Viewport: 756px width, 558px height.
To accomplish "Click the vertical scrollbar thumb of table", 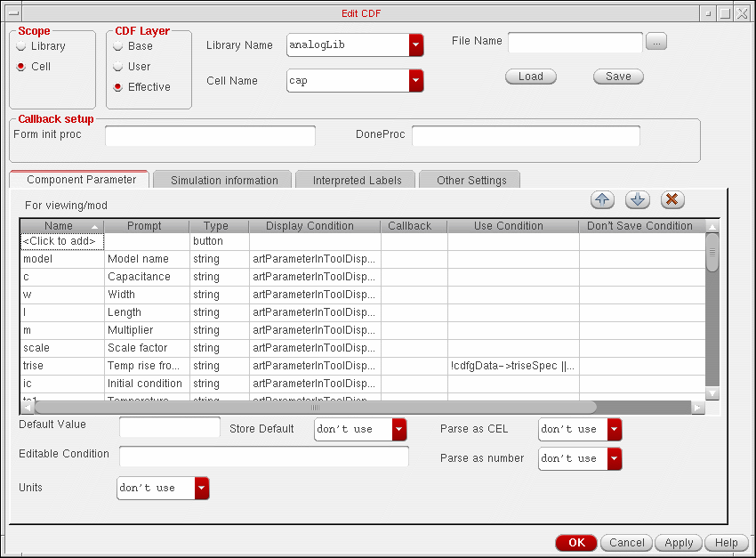I will click(x=712, y=252).
